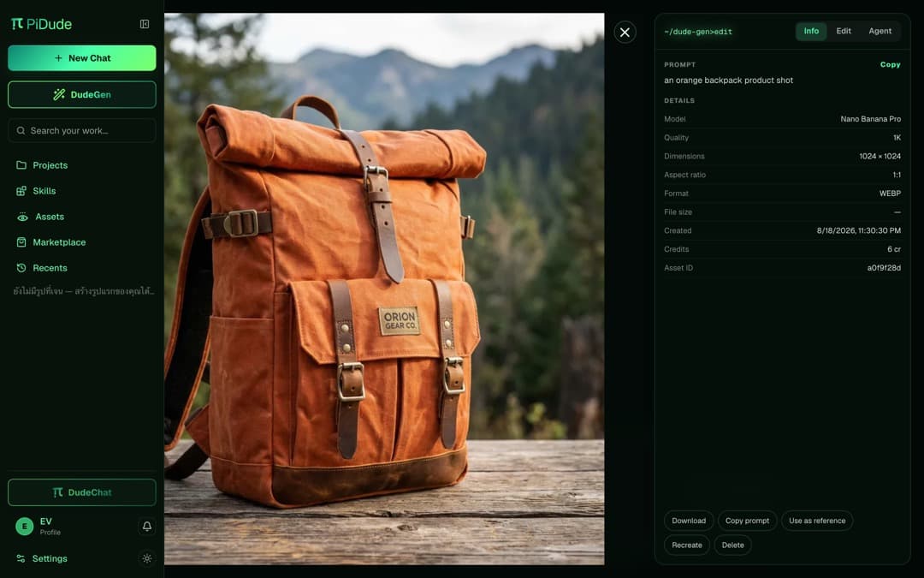This screenshot has width=924, height=578.
Task: Click the '8/18/2026, 11:30:30 PM' created value
Action: 859,230
